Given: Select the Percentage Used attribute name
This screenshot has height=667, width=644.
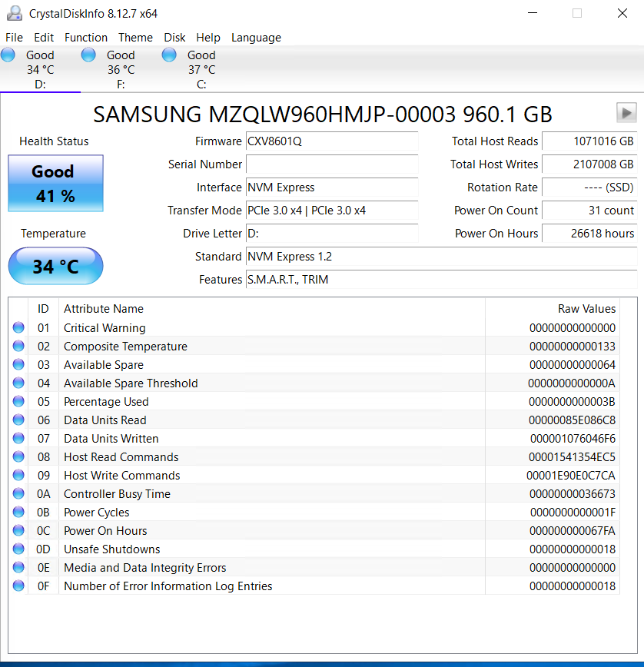Looking at the screenshot, I should coord(106,402).
